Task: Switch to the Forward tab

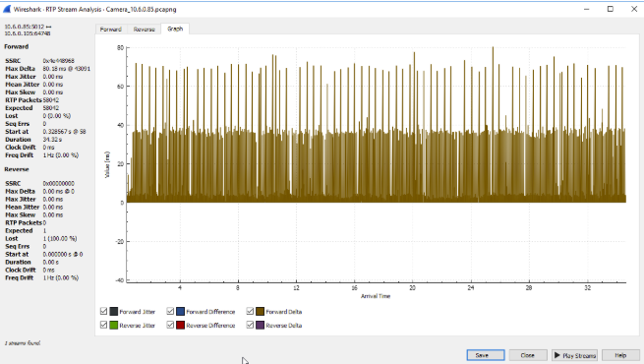Action: tap(111, 30)
